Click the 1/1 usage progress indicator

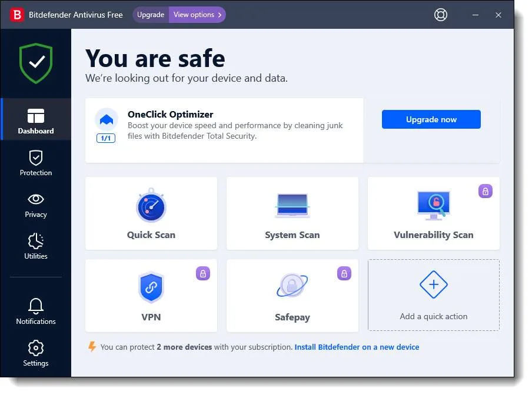point(106,139)
